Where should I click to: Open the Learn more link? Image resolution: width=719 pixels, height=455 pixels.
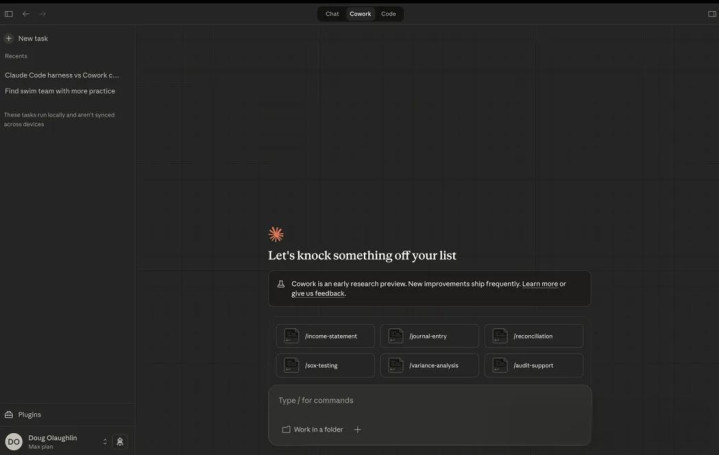coord(539,284)
